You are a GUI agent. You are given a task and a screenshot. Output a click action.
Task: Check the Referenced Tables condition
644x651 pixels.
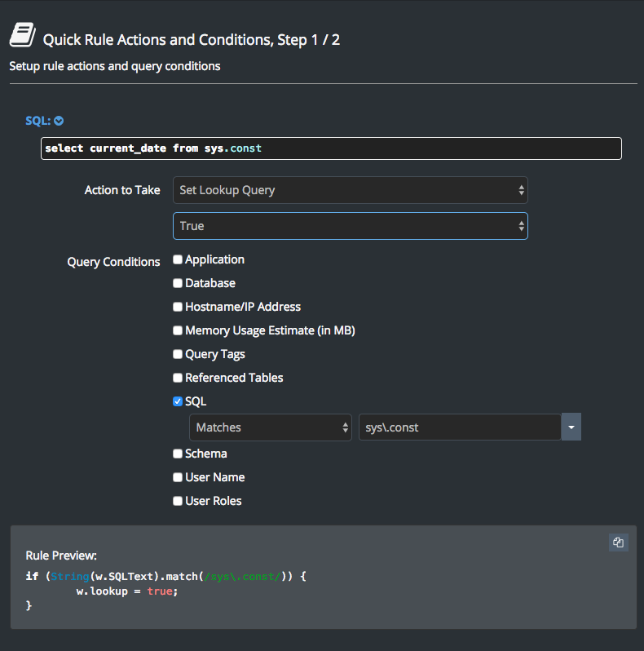178,379
